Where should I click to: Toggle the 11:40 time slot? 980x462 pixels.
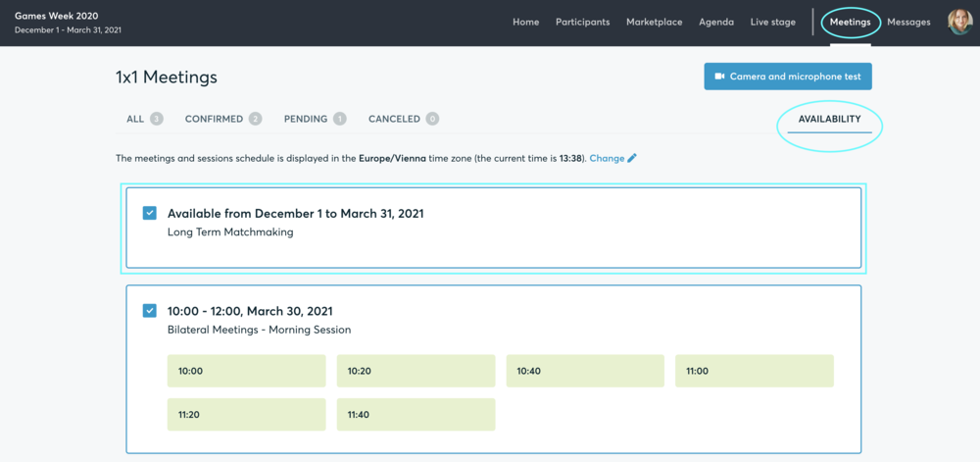416,415
